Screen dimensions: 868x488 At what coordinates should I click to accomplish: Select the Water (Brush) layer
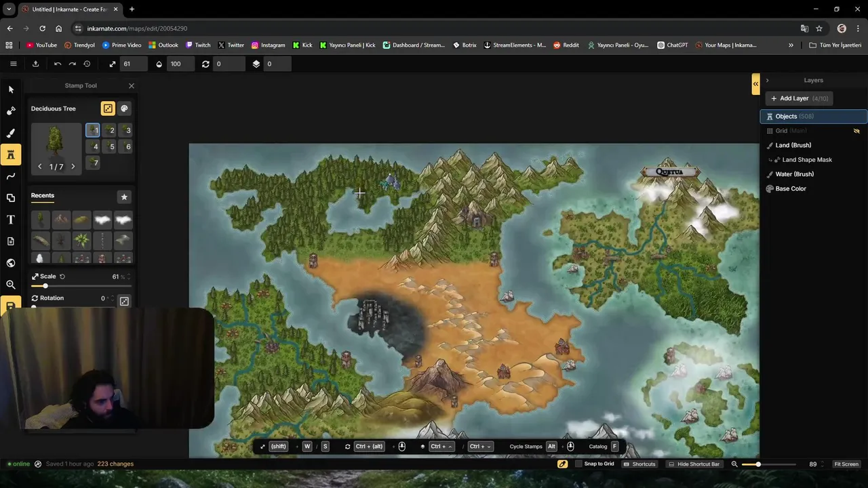tap(813, 174)
